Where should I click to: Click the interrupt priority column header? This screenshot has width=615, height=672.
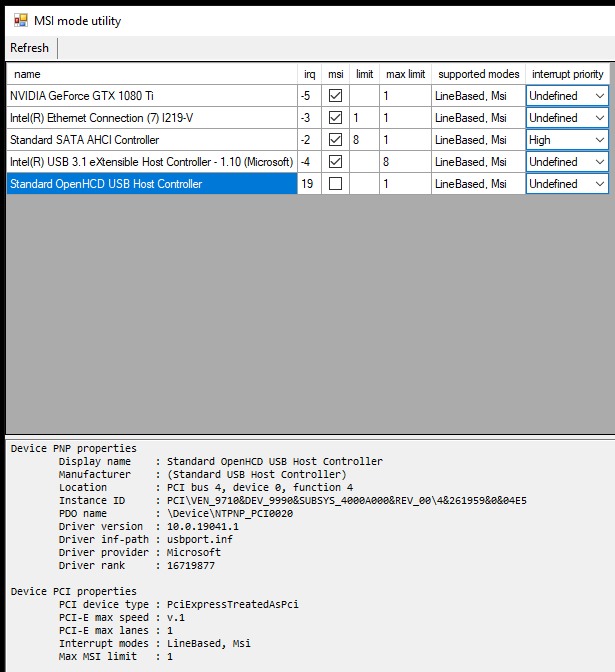[567, 74]
